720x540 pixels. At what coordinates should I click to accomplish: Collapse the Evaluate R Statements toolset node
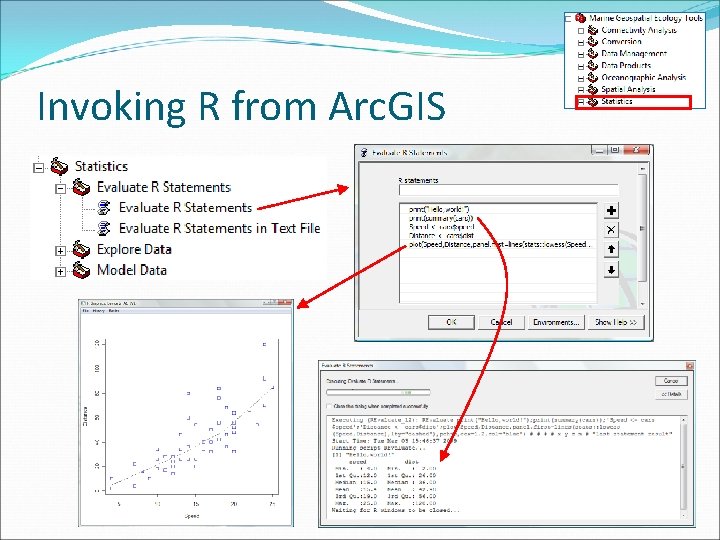tap(60, 189)
